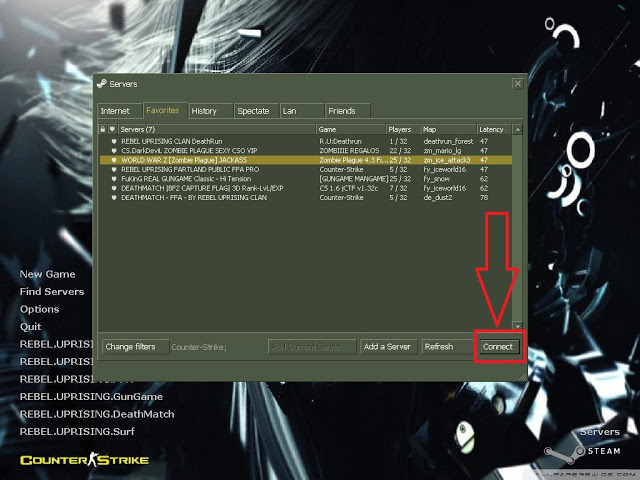Open REBEL.UPRISING.Surf menu entry
Screen dimensions: 640x480
77,431
